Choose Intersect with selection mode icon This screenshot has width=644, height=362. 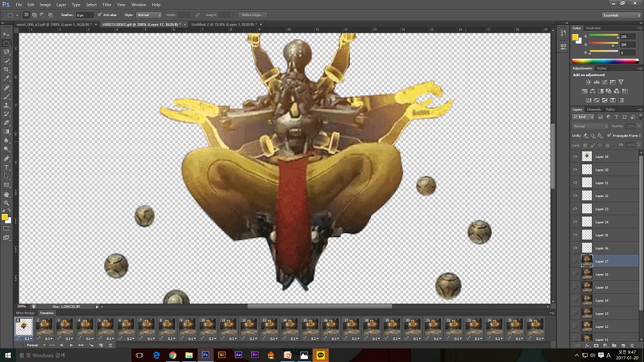(50, 15)
